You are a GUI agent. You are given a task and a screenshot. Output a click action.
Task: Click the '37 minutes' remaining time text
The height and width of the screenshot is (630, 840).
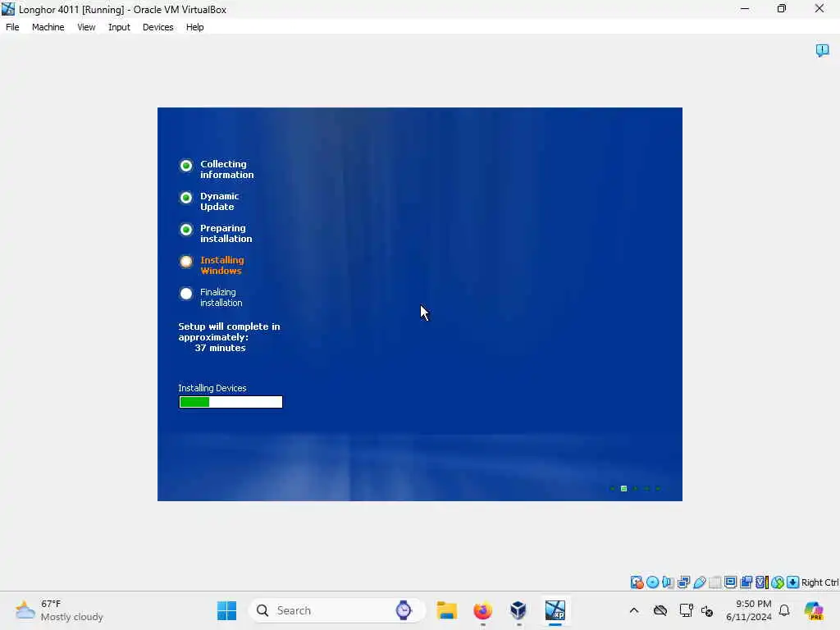[x=220, y=348]
